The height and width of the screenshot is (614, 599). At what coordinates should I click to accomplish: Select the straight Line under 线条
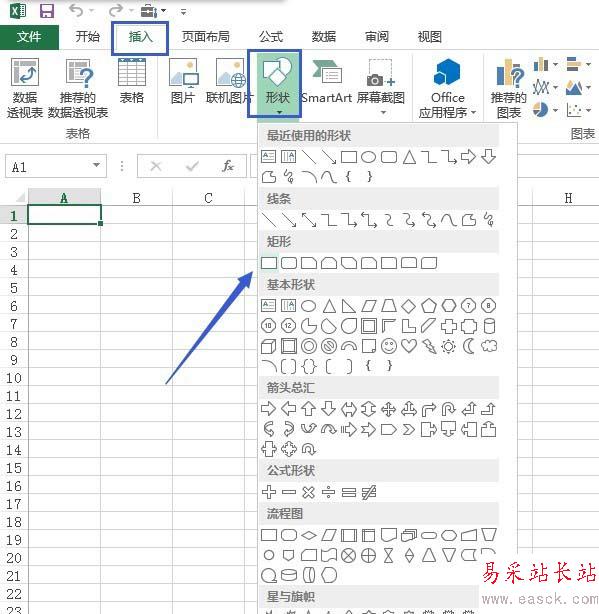tap(269, 220)
